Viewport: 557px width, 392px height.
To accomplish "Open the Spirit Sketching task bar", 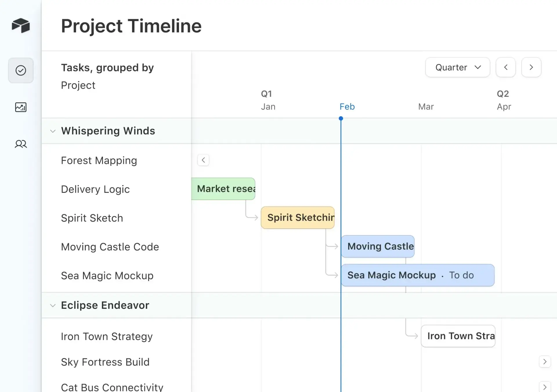I will (x=298, y=217).
